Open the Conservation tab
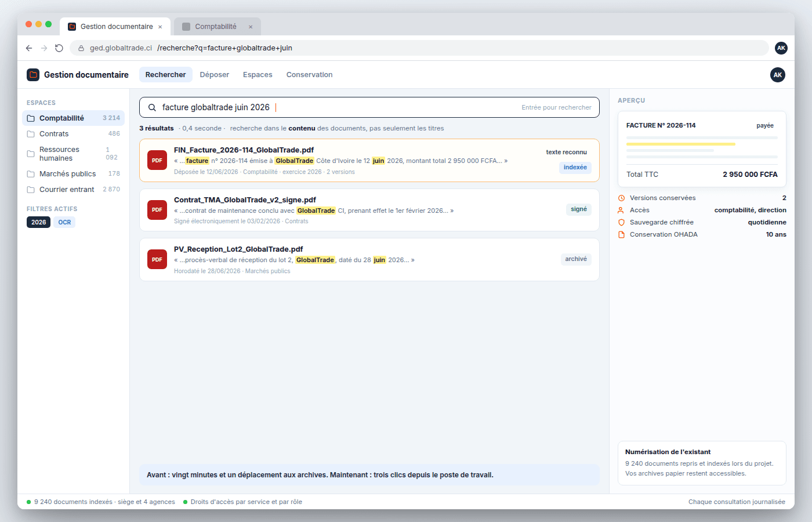 309,75
